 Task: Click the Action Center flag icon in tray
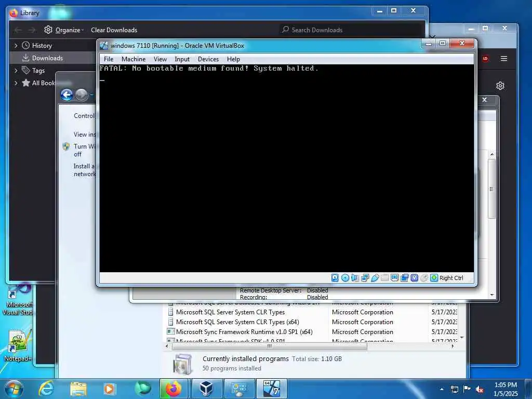pyautogui.click(x=467, y=389)
